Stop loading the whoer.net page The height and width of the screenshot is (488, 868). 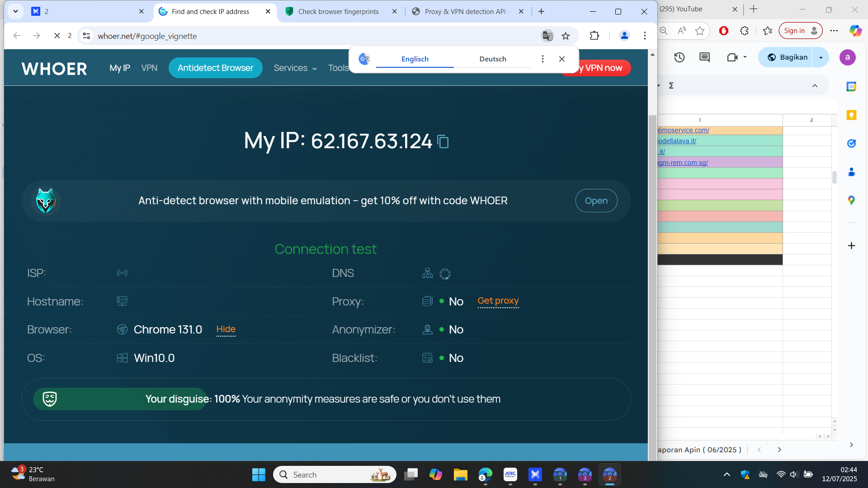(x=57, y=36)
